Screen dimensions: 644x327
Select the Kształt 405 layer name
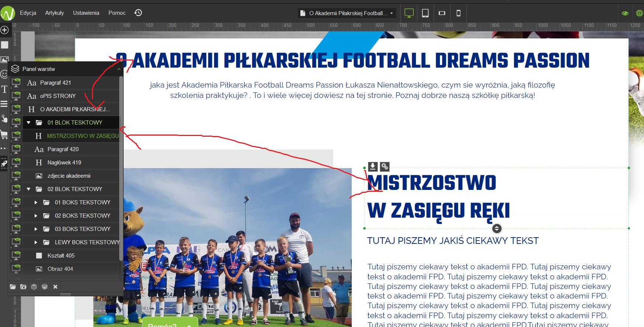61,256
